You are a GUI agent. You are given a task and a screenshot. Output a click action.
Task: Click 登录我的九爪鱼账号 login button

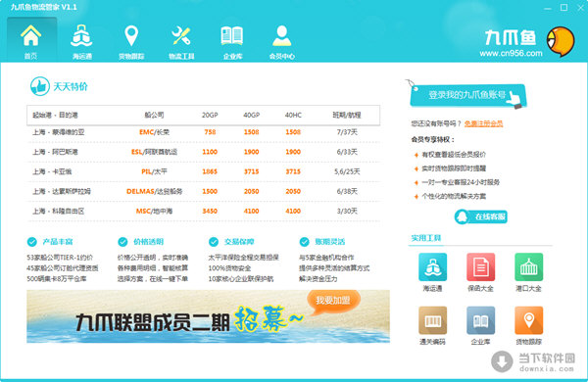pos(468,95)
